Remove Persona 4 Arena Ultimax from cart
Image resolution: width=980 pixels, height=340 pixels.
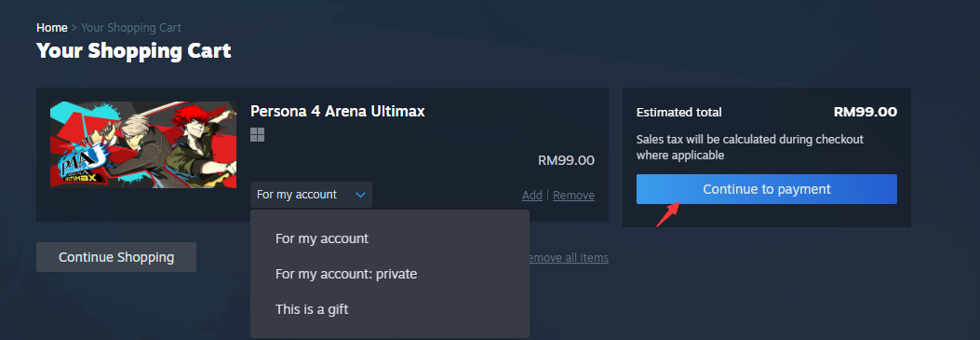click(573, 196)
